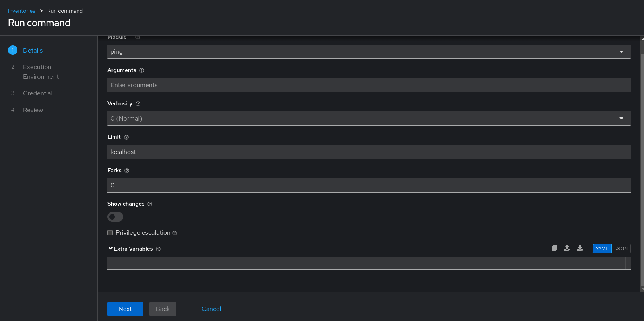Click the Limit field help icon
644x321 pixels.
126,137
